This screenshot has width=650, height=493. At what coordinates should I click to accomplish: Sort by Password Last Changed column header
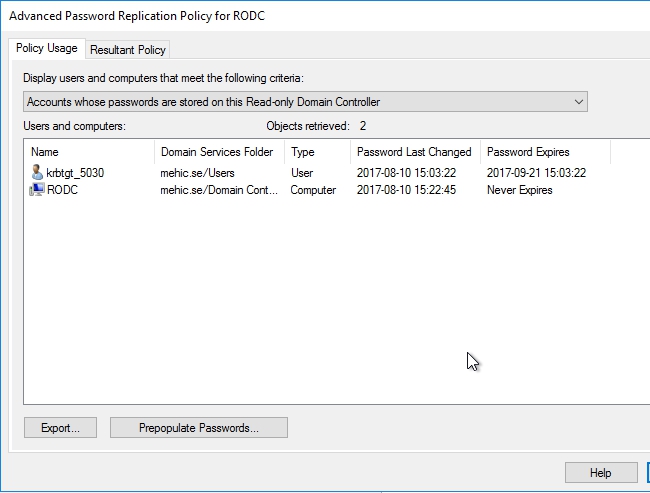[413, 152]
